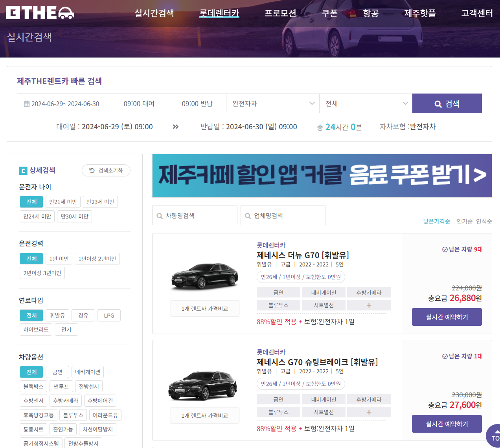The height and width of the screenshot is (448, 500).
Task: Click the magnifier icon in 차량명검색 field
Action: coord(160,216)
